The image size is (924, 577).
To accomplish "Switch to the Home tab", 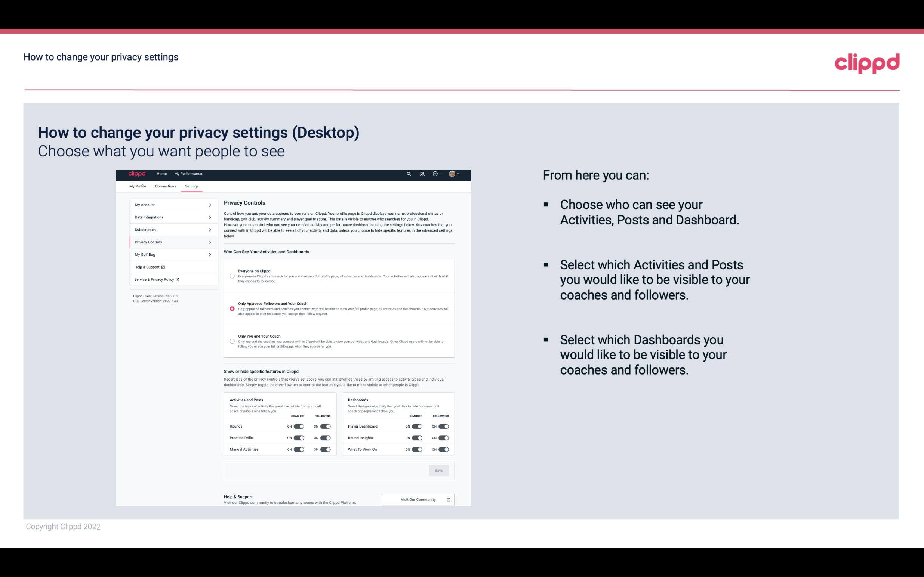I will 161,174.
